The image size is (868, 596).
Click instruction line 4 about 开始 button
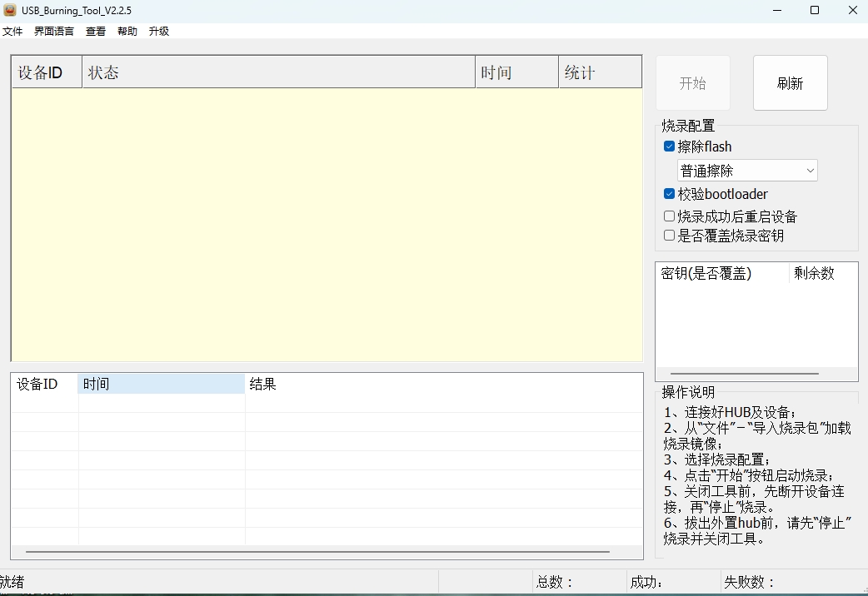pos(749,475)
